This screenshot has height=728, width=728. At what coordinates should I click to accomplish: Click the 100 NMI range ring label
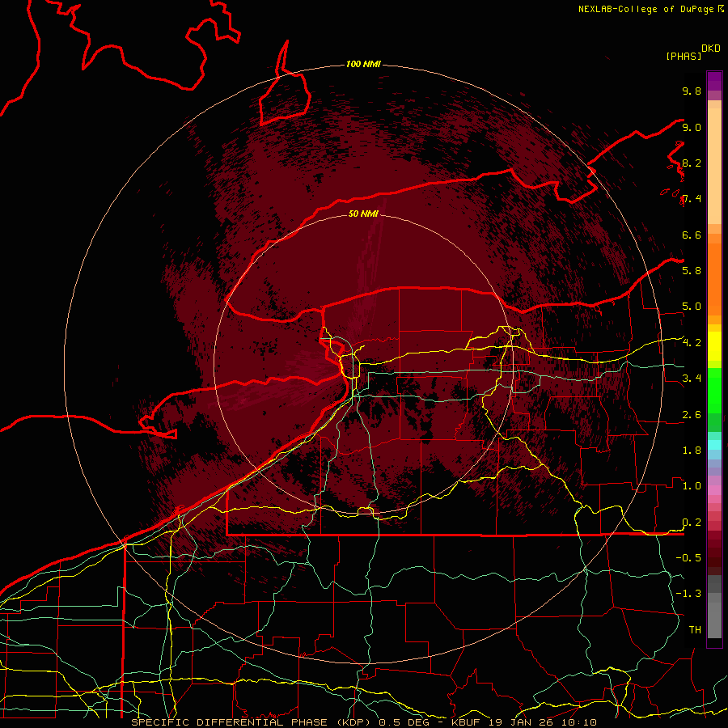coord(363,64)
